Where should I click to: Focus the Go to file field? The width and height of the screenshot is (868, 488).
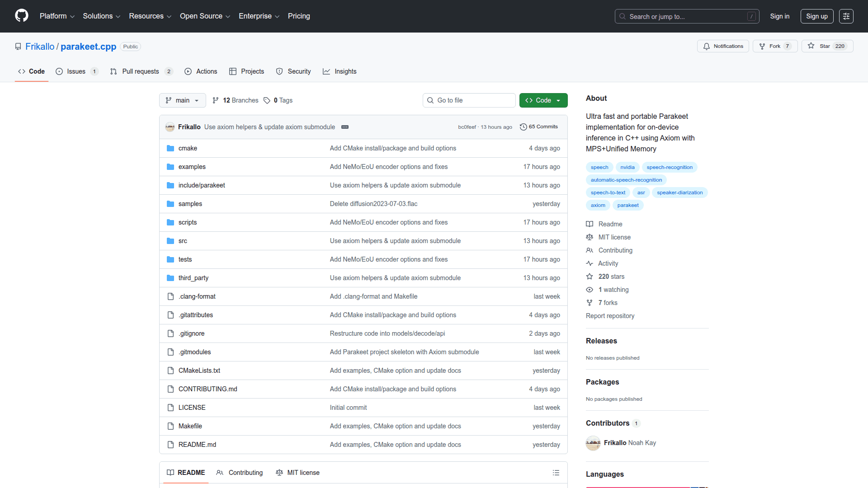click(x=469, y=100)
